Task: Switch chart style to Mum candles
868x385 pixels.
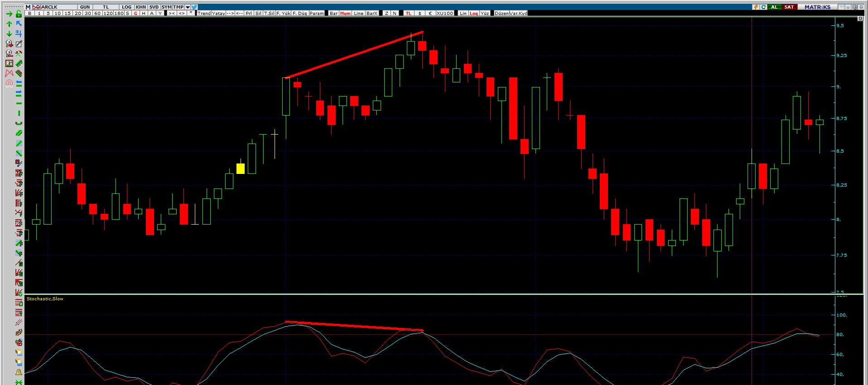Action: pos(345,13)
